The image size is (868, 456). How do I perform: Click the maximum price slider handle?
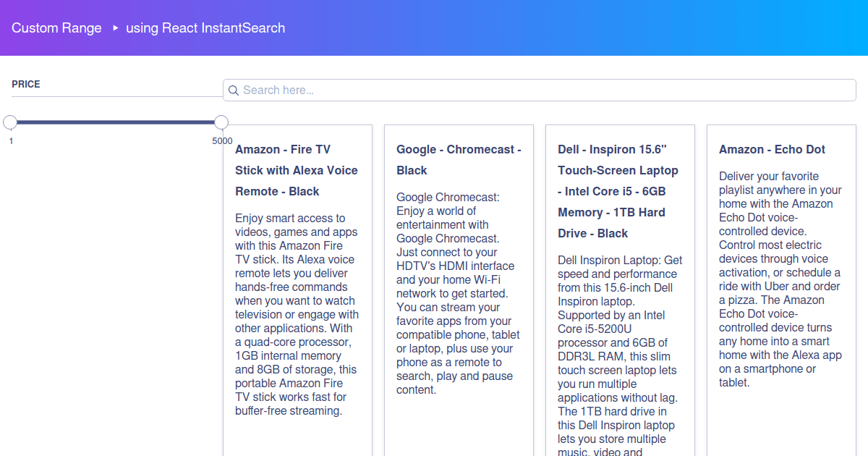(221, 122)
